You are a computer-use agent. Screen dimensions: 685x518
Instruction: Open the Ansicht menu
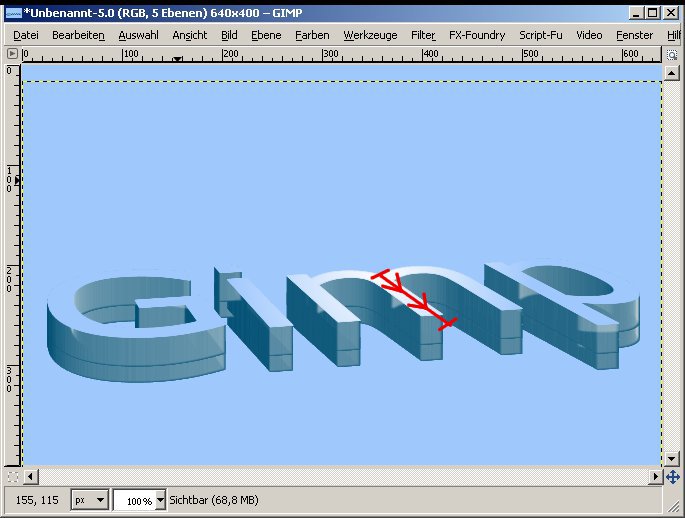point(190,35)
